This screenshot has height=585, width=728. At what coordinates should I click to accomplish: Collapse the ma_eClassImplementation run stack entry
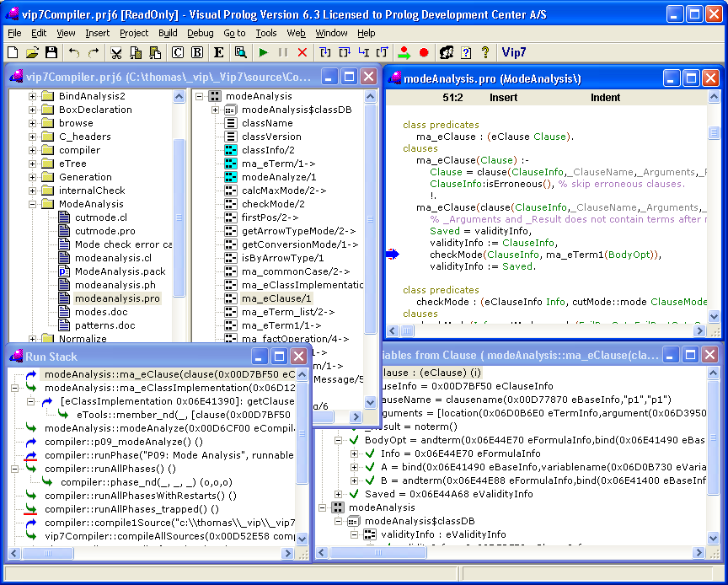point(14,388)
